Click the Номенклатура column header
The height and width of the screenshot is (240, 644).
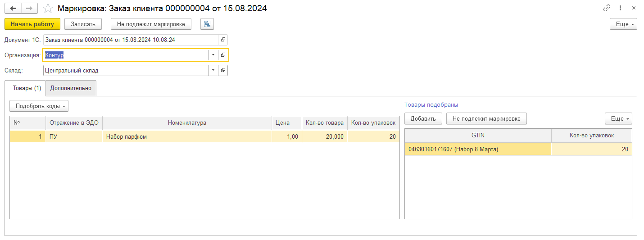[x=187, y=123]
